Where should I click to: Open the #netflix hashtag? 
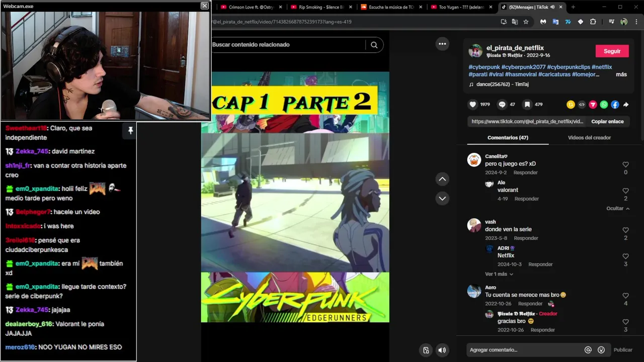tap(602, 67)
